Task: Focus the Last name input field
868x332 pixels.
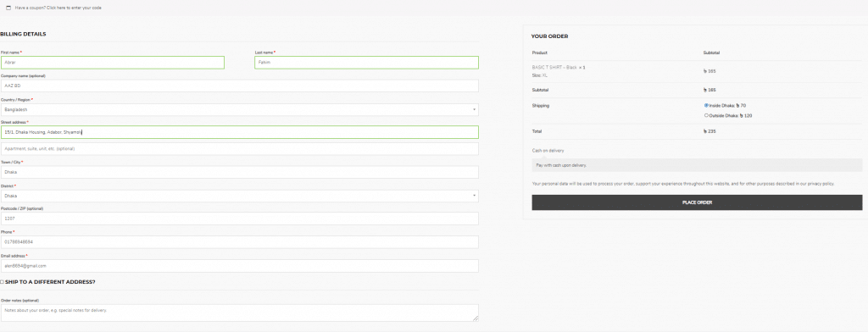Action: (366, 63)
